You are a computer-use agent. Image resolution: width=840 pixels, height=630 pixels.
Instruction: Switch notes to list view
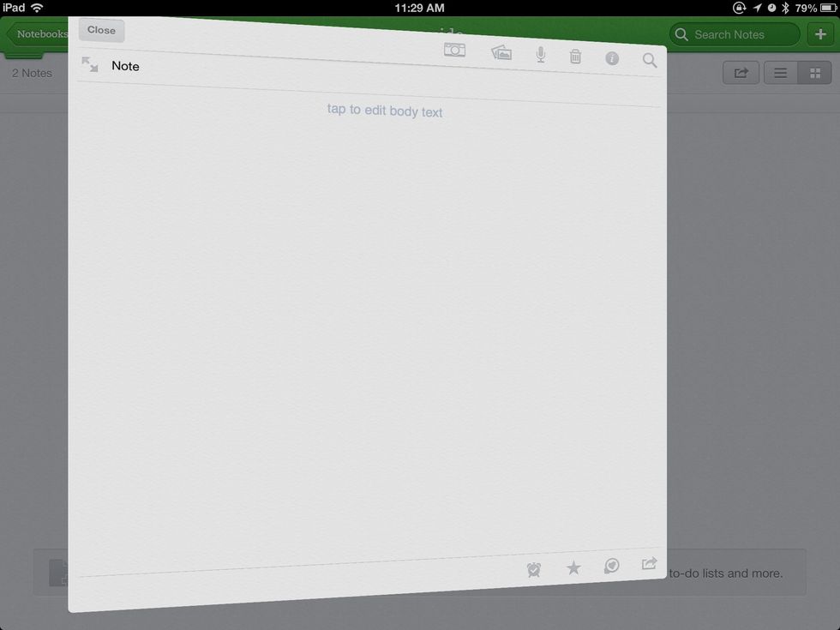click(x=780, y=72)
